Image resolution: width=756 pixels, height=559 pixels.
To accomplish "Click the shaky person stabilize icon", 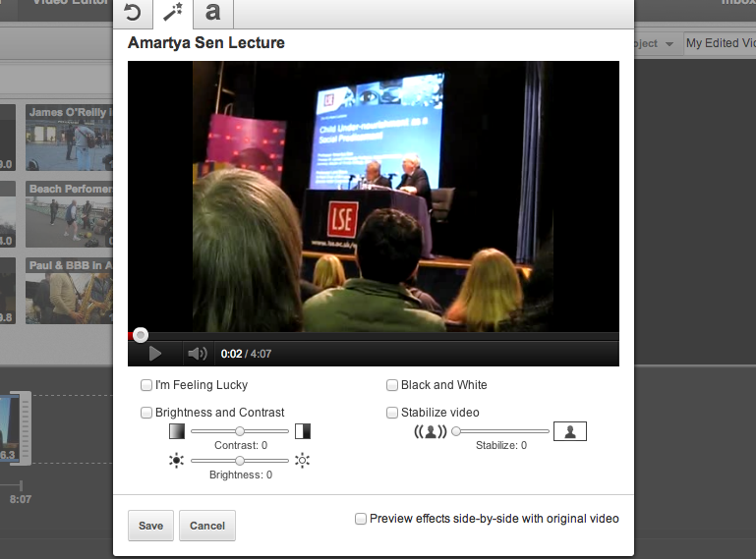I will click(x=430, y=430).
